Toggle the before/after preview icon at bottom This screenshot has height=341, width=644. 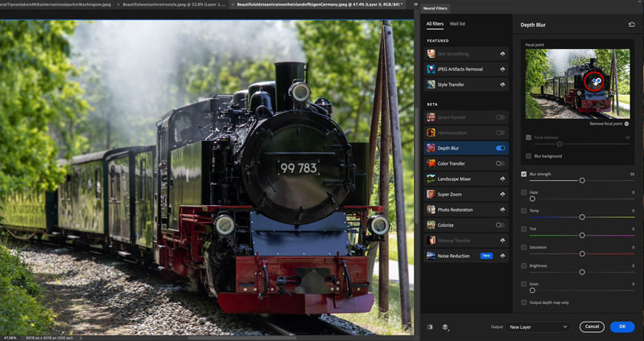click(430, 327)
